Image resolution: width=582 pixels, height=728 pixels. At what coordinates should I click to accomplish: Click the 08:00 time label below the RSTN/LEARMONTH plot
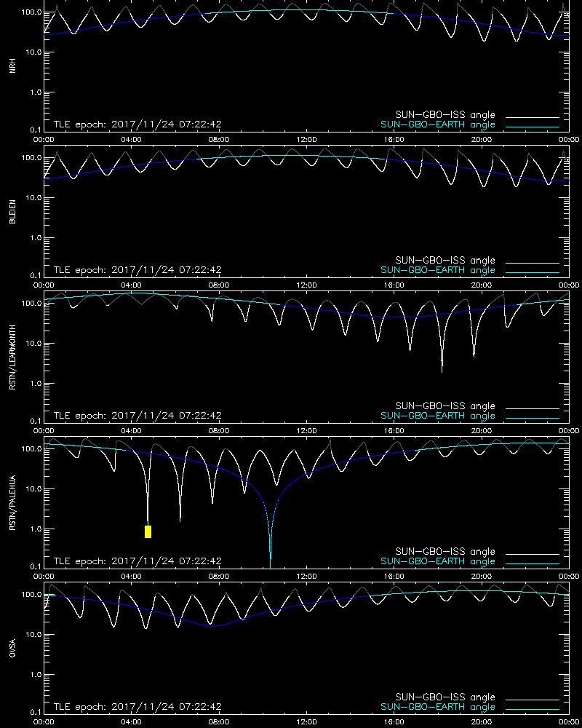(218, 431)
